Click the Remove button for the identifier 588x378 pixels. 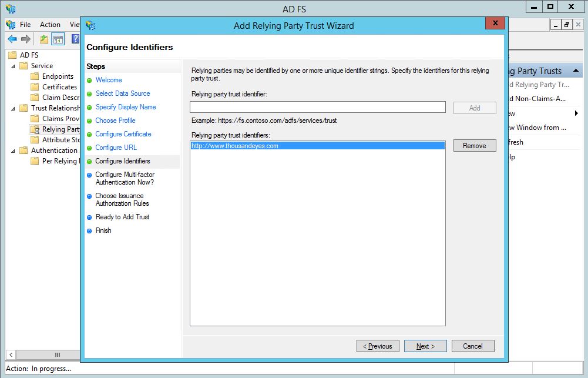[x=474, y=146]
